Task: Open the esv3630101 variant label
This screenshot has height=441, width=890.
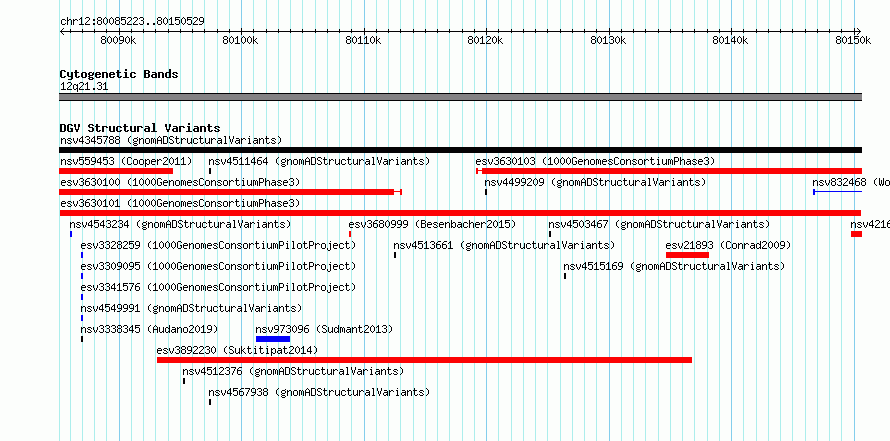Action: coord(180,203)
